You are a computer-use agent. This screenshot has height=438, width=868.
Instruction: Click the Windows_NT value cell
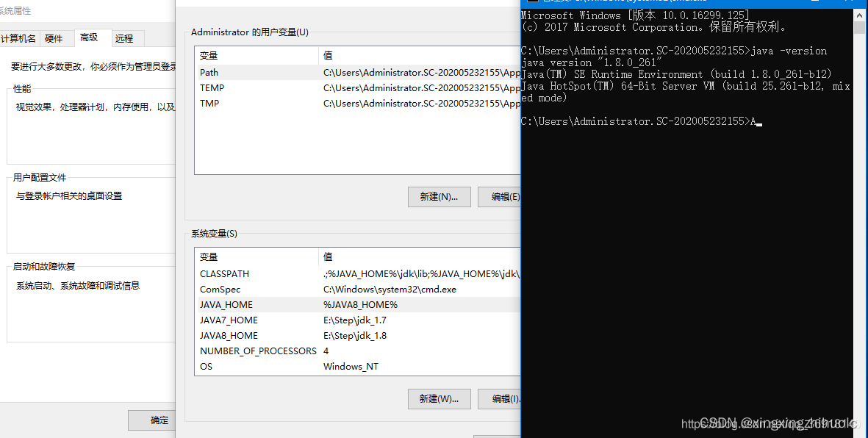click(x=351, y=367)
